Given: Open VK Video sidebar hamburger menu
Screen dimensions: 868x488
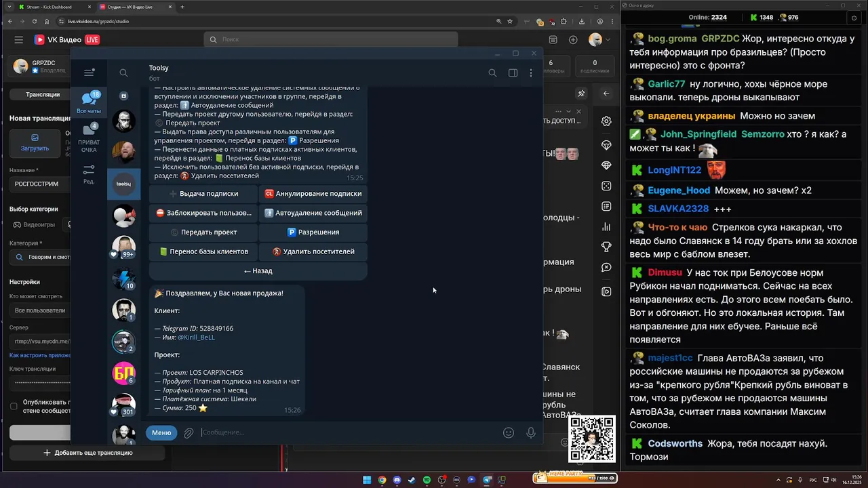Looking at the screenshot, I should (x=19, y=40).
